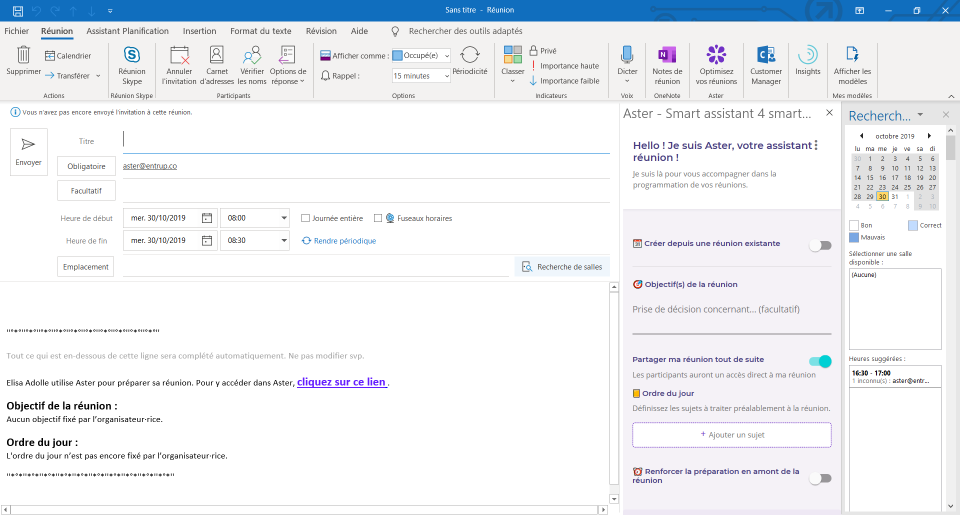Viewport: 960px width, 515px height.
Task: Select suggested time 16:30 - 17:00
Action: pyautogui.click(x=894, y=377)
